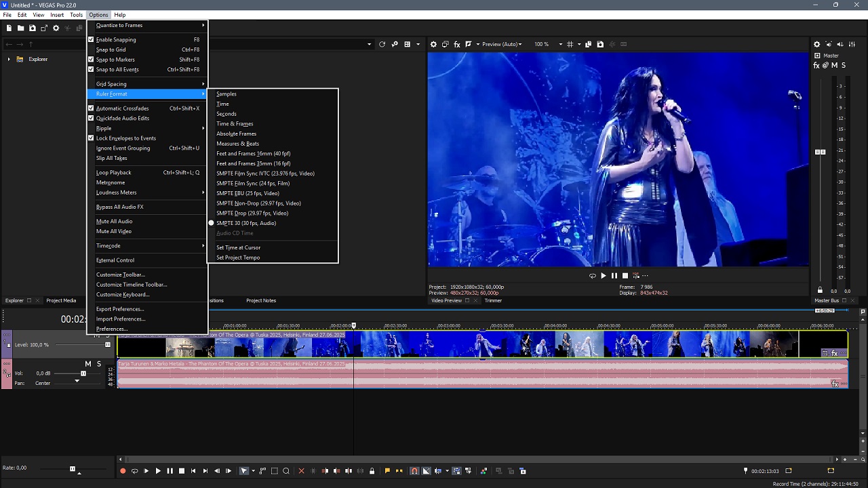
Task: Click the Save project floppy icon
Action: [x=32, y=28]
